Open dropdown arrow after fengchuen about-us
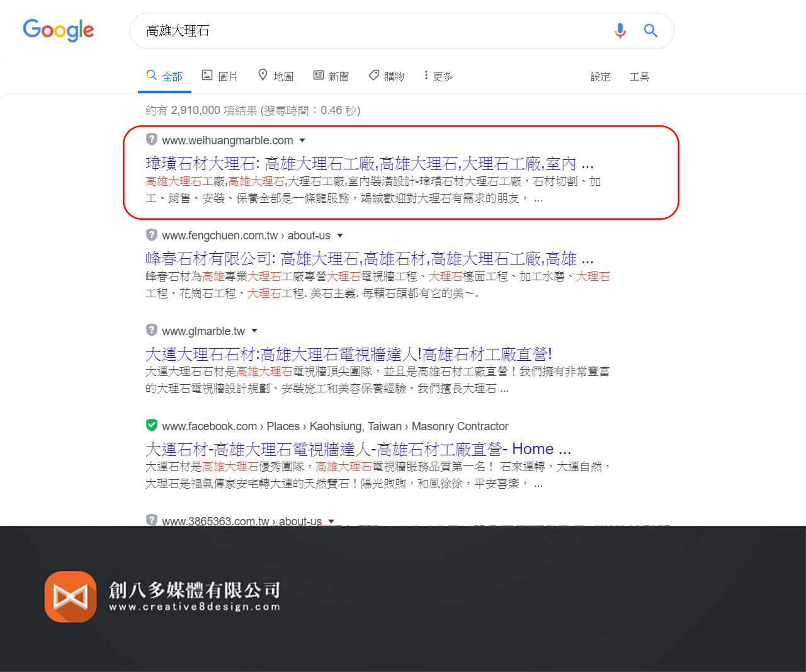The width and height of the screenshot is (806, 672). (340, 236)
